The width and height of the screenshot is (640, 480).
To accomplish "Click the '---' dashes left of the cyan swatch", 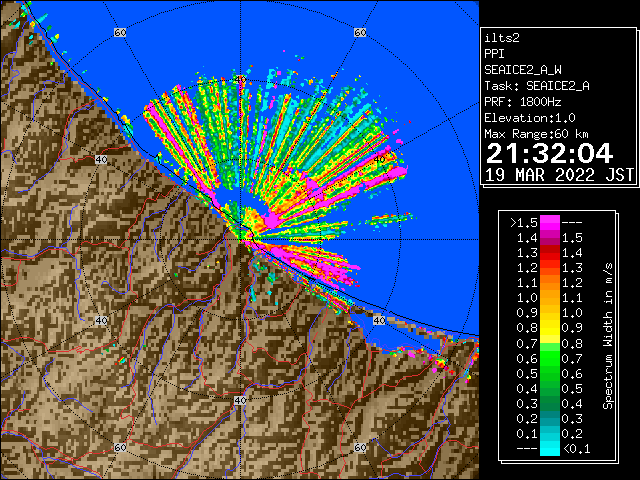I will [527, 449].
